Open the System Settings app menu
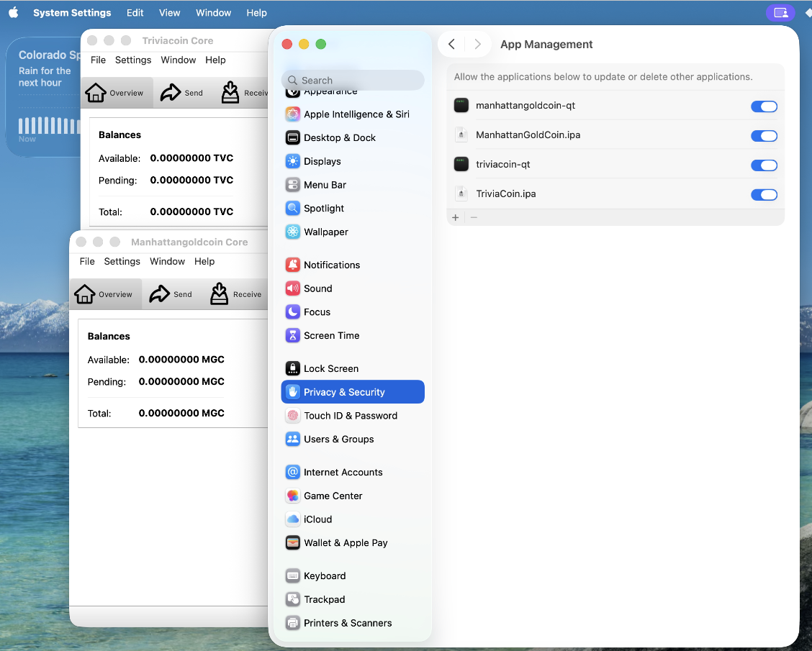 [x=72, y=13]
